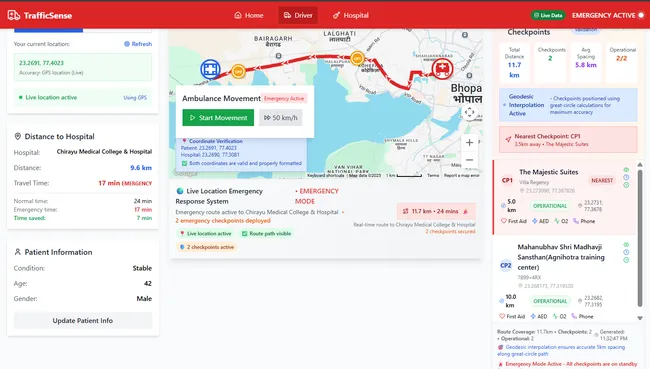Click the checkpoints list scroll-up arrow
Image resolution: width=650 pixels, height=369 pixels.
click(x=640, y=165)
